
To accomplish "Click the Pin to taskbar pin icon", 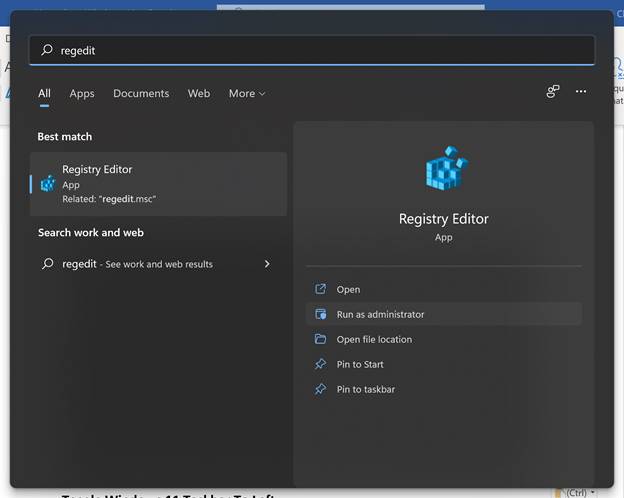I will click(320, 389).
